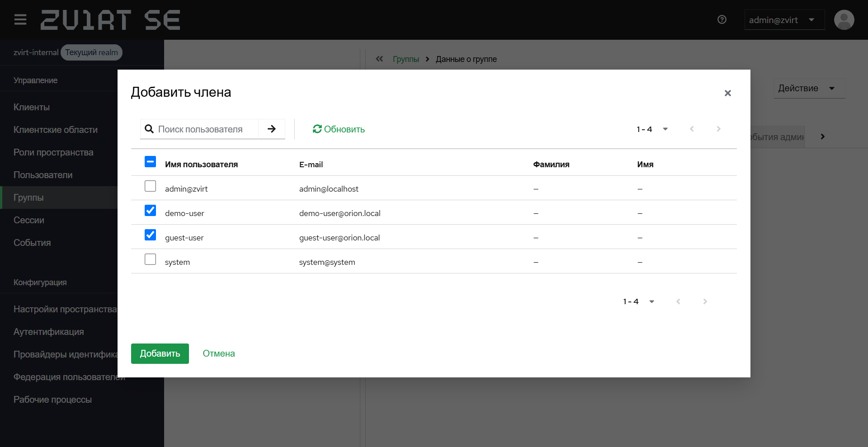
Task: Click the double-chevron collapse icon near breadcrumb
Action: 379,59
